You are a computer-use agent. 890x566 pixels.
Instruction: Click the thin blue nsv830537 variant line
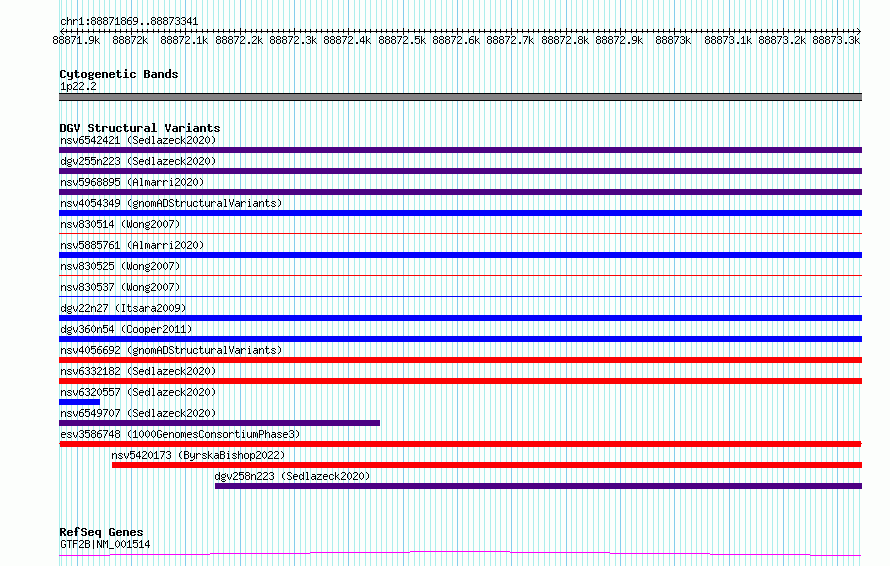point(460,296)
